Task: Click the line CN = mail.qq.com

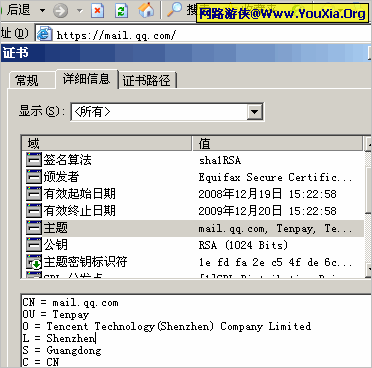Action: point(70,303)
